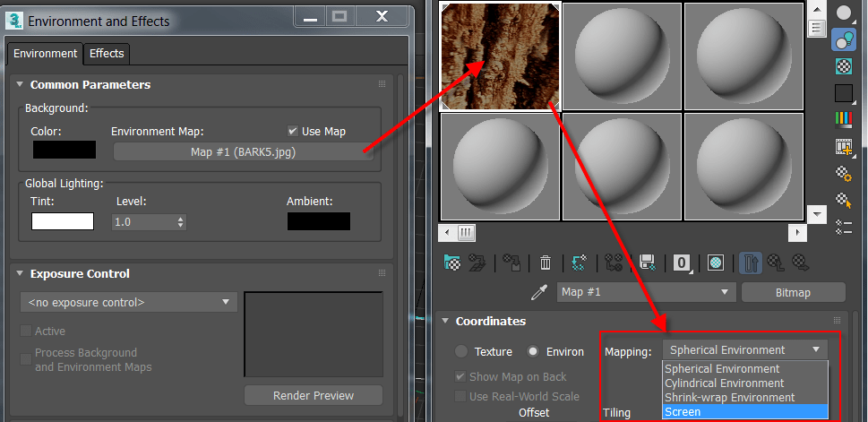
Task: Select the Texture radio button
Action: [x=461, y=351]
